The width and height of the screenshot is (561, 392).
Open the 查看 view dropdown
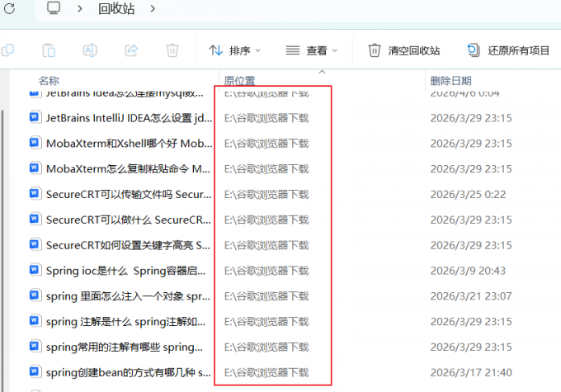point(312,50)
